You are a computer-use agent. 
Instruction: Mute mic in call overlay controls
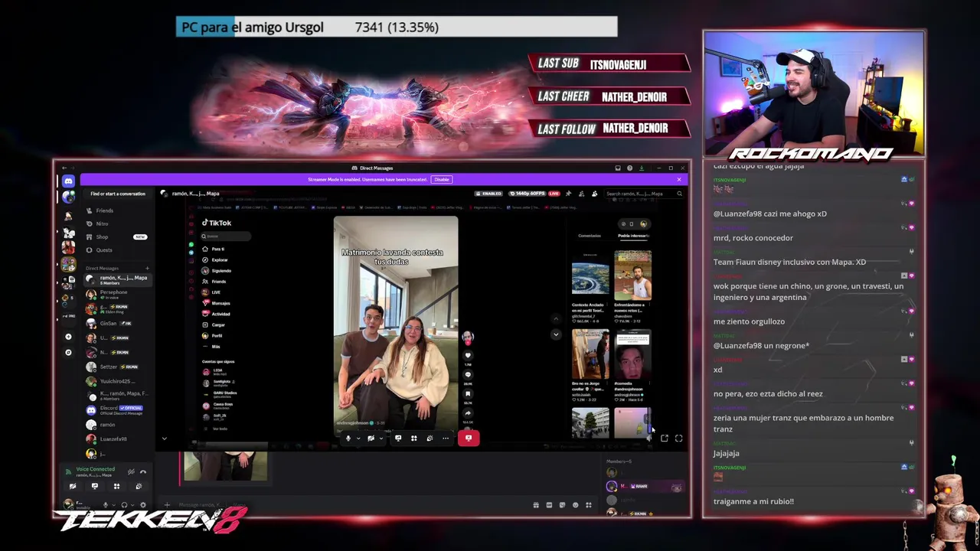pyautogui.click(x=348, y=439)
